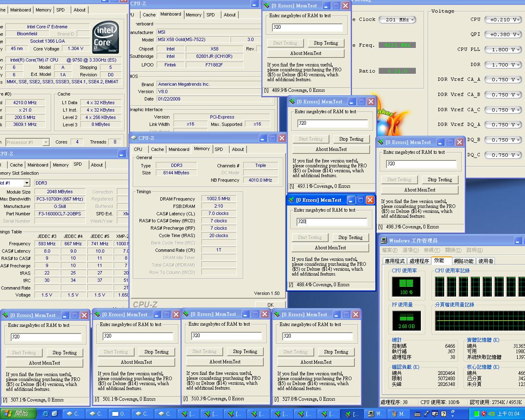Image resolution: width=525 pixels, height=420 pixels.
Task: Click the CPU usage 100% gauge in Task Manager
Action: pos(406,287)
